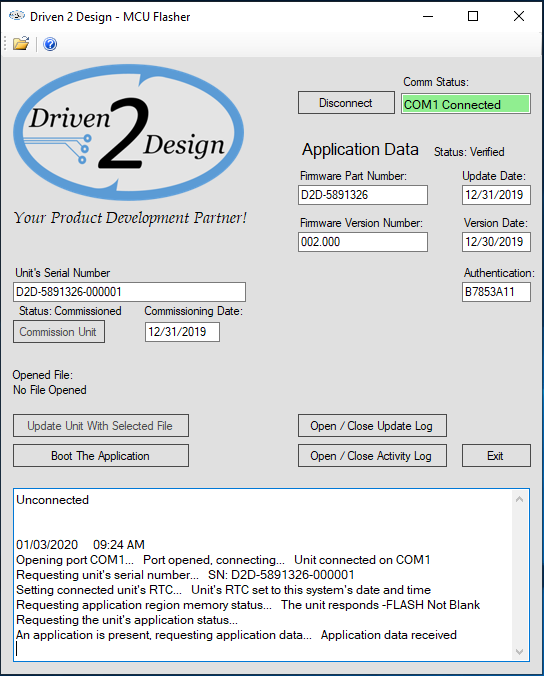Click 'No File Opened' text

click(50, 390)
